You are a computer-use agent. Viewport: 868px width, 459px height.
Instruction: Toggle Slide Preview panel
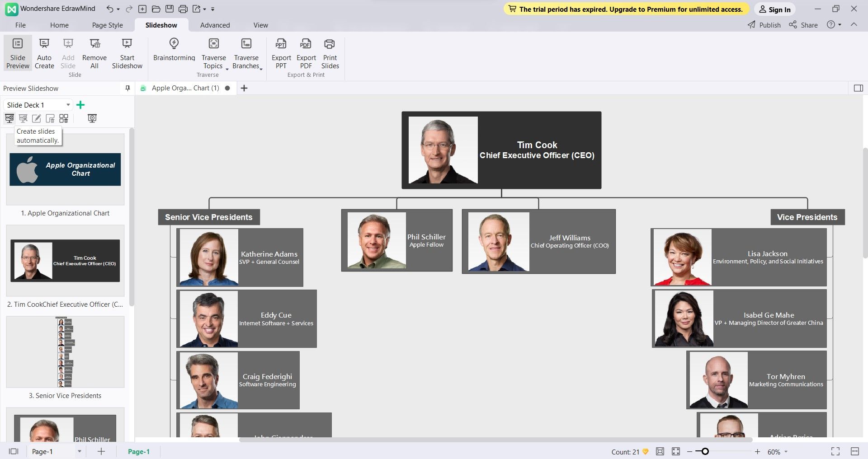18,53
